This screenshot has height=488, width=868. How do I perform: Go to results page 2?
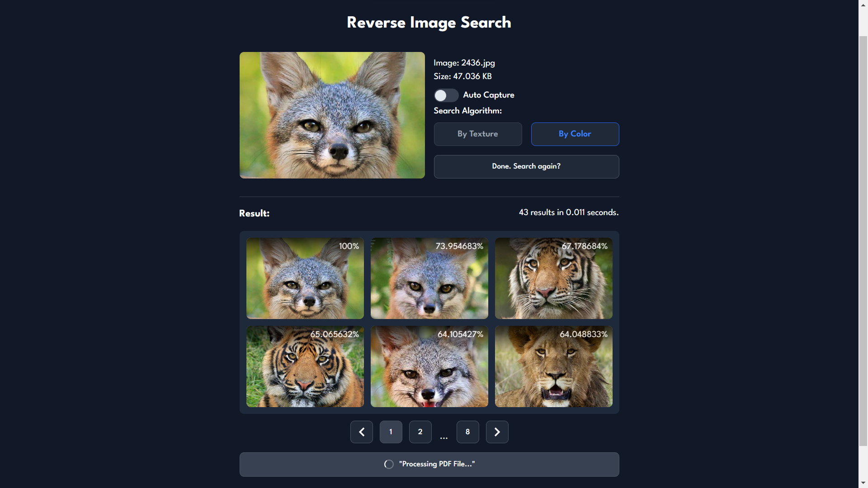(420, 432)
